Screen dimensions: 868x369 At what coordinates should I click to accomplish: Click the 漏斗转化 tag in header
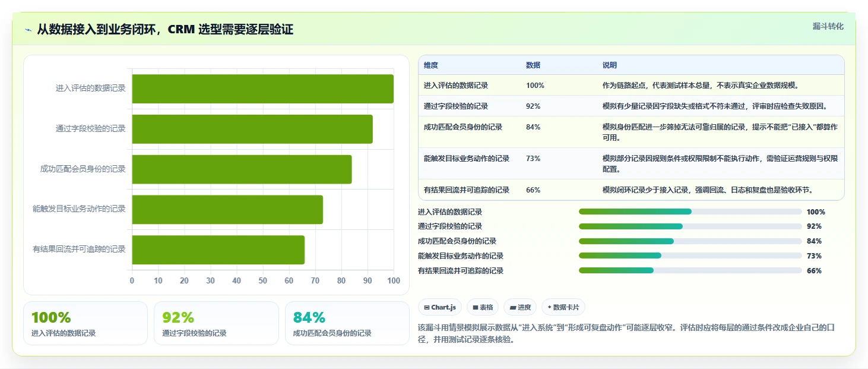point(828,26)
